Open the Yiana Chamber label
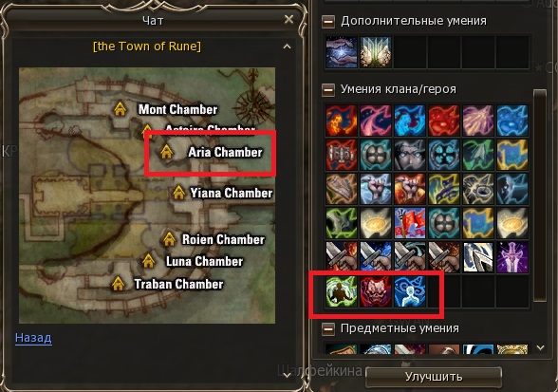Image resolution: width=558 pixels, height=392 pixels. 232,193
